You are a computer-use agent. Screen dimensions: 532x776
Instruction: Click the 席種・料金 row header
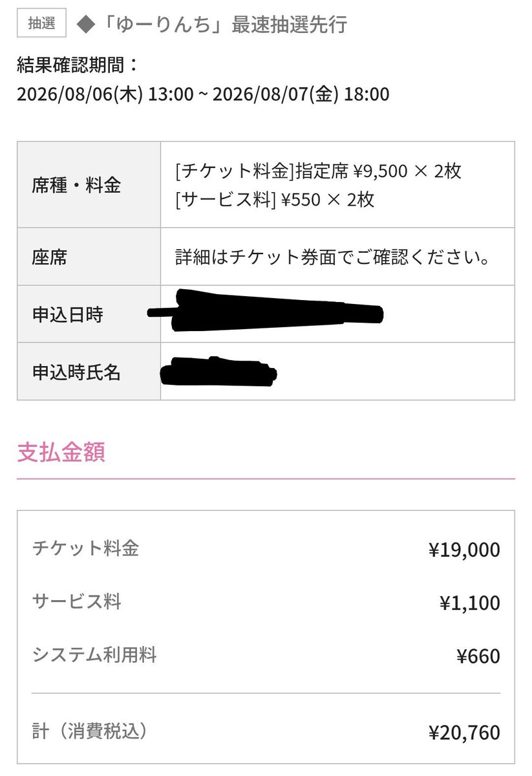point(89,184)
